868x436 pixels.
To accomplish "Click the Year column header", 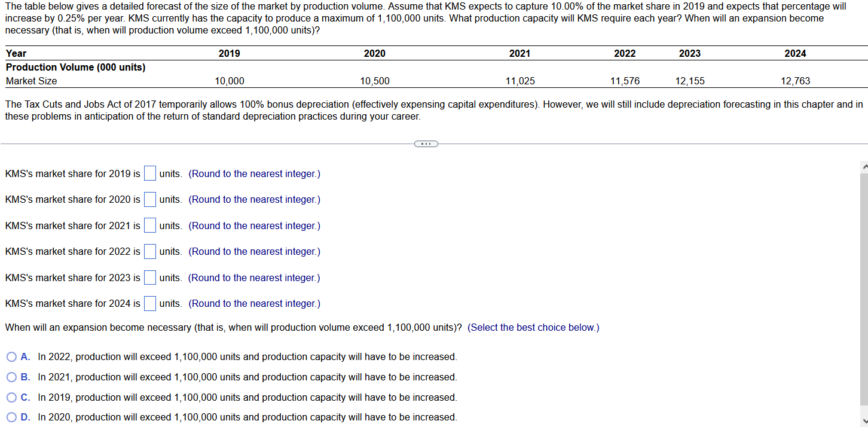I will tap(13, 53).
